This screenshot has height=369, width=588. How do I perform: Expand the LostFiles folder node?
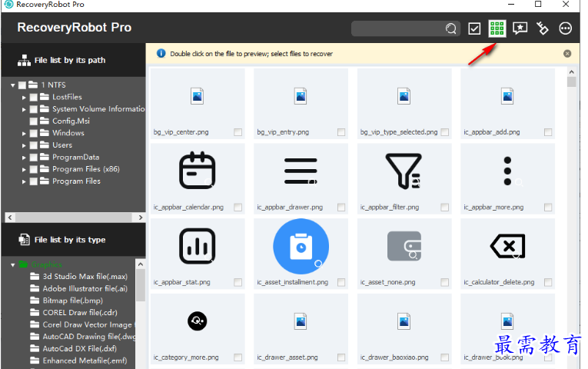(24, 98)
